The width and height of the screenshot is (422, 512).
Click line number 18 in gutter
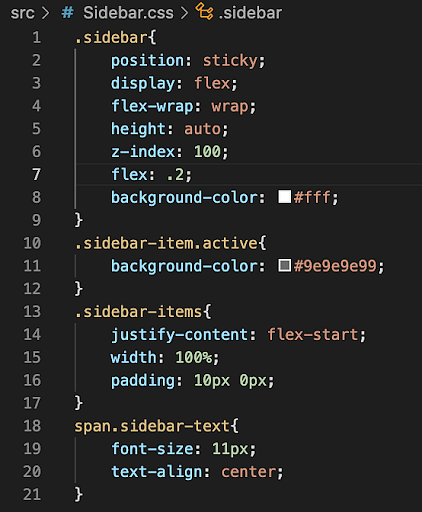point(32,426)
